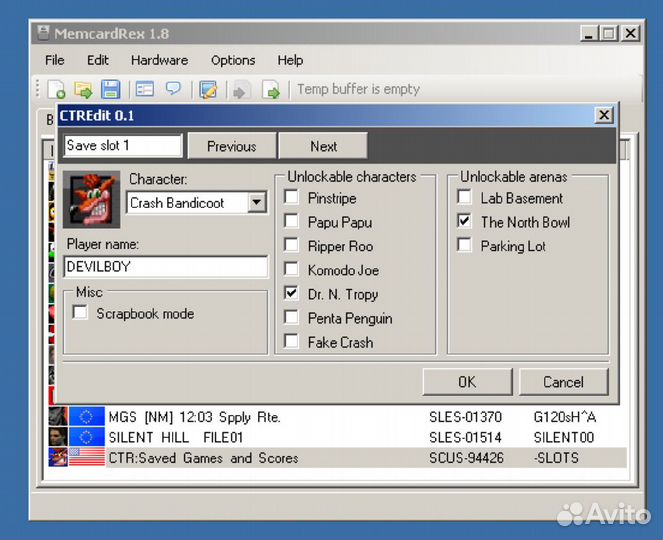Screen dimensions: 663x540
Task: Click the CTR save icon in list
Action: (58, 457)
